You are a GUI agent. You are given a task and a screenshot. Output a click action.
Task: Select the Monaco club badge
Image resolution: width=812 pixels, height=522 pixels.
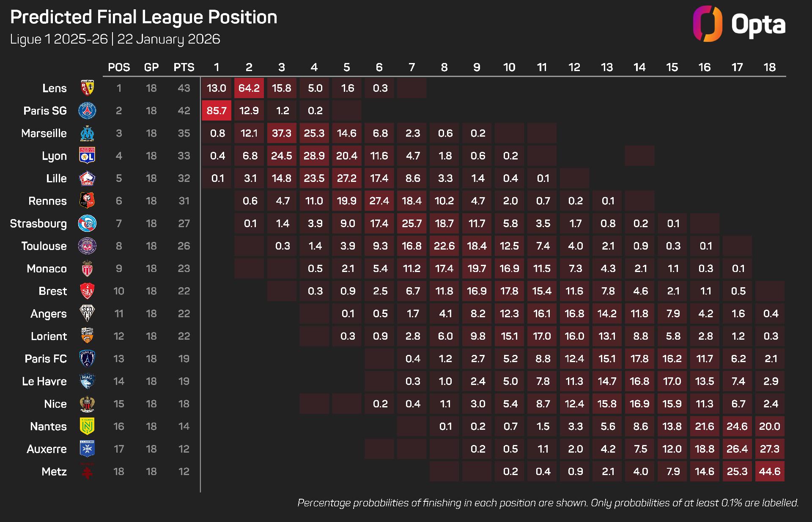tap(87, 269)
